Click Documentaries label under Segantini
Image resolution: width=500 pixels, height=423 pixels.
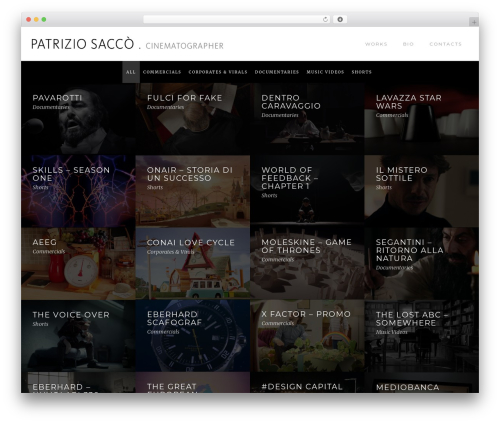click(x=394, y=268)
